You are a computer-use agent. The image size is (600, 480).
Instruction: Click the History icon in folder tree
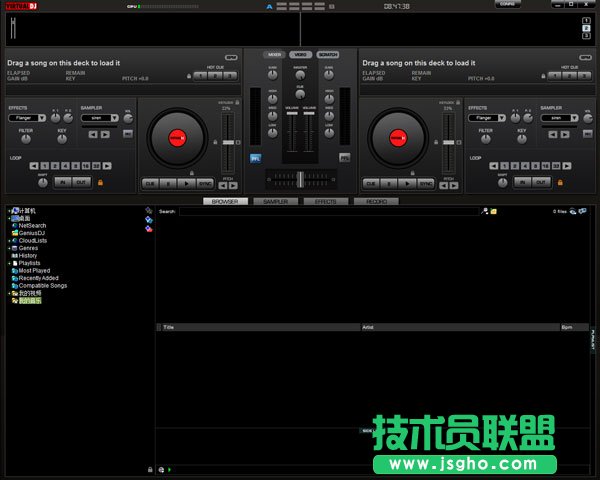(15, 255)
